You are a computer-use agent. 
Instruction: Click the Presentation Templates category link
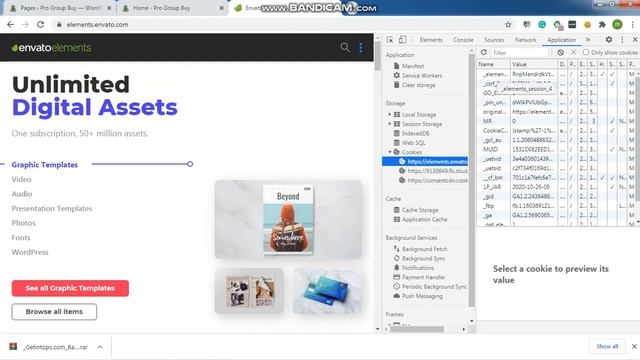pyautogui.click(x=52, y=208)
